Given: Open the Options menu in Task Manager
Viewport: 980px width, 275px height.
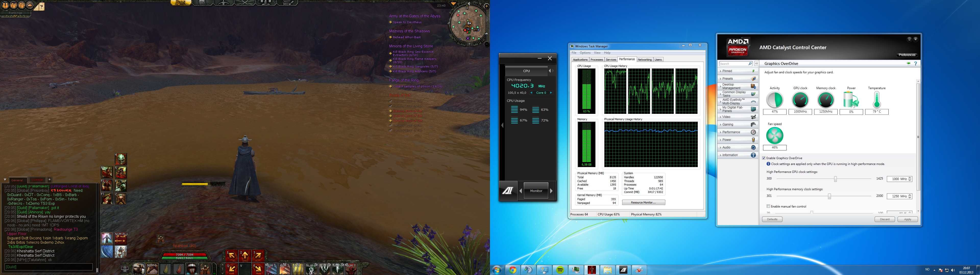Looking at the screenshot, I should 585,53.
